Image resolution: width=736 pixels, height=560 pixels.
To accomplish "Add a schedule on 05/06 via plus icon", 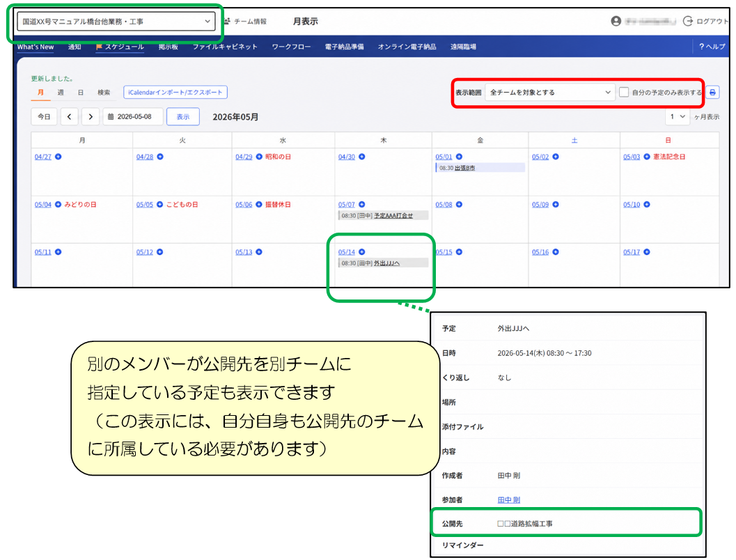I will (259, 205).
